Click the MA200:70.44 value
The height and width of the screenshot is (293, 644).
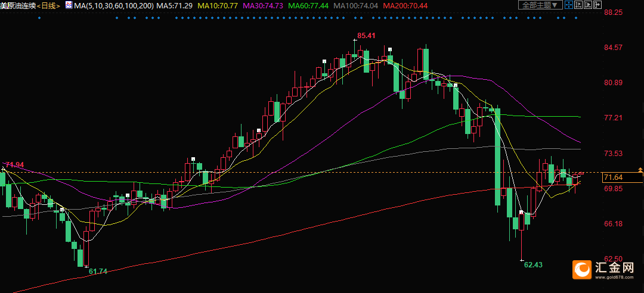coord(404,5)
